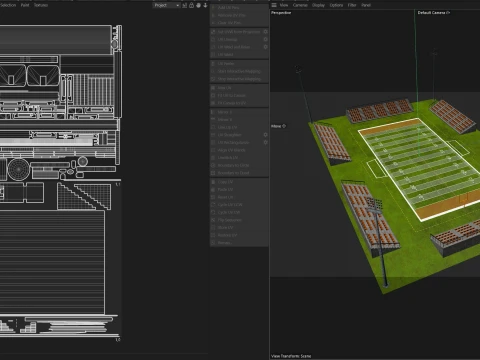Open the viewport View menu
Screen dimensions: 480x360
284,5
